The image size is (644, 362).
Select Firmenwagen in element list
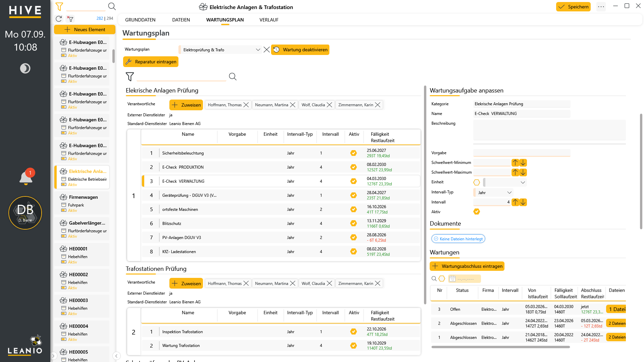tap(82, 203)
